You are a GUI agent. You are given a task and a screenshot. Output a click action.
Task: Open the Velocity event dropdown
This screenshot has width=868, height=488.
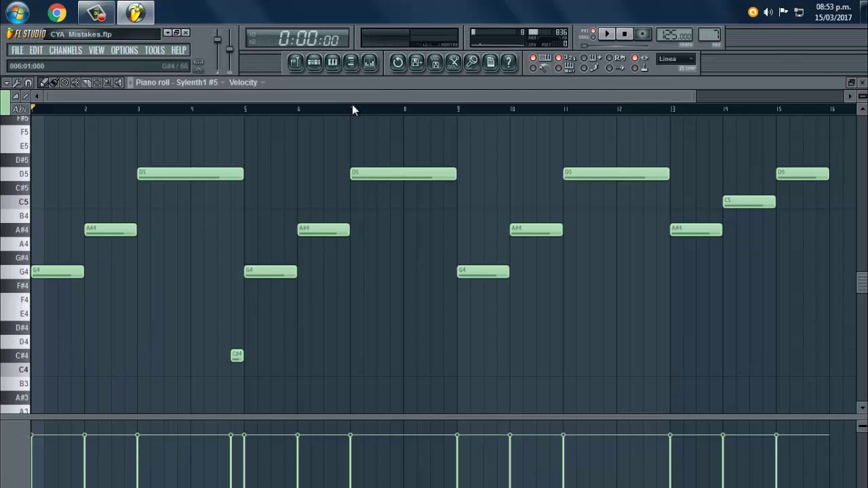(x=247, y=83)
